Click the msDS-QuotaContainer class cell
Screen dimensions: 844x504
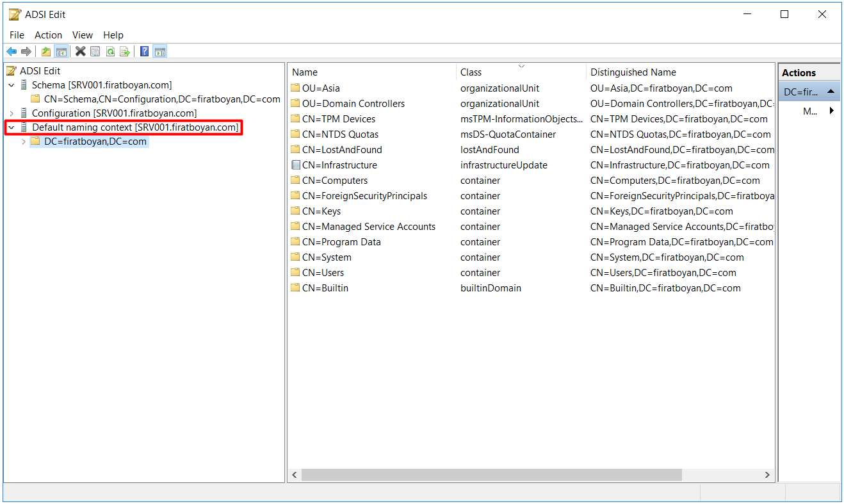(508, 134)
